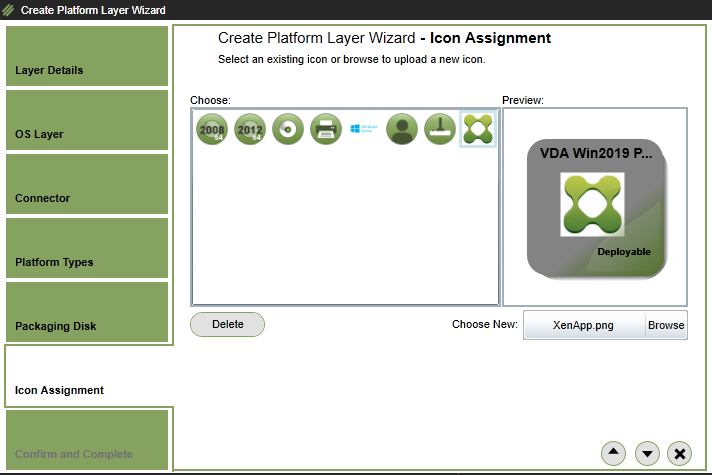The height and width of the screenshot is (475, 712).
Task: Pick the Windows Server logo icon
Action: pos(364,129)
